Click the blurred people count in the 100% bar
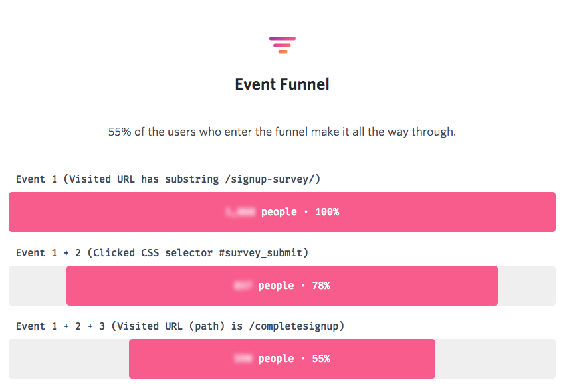 tap(241, 212)
